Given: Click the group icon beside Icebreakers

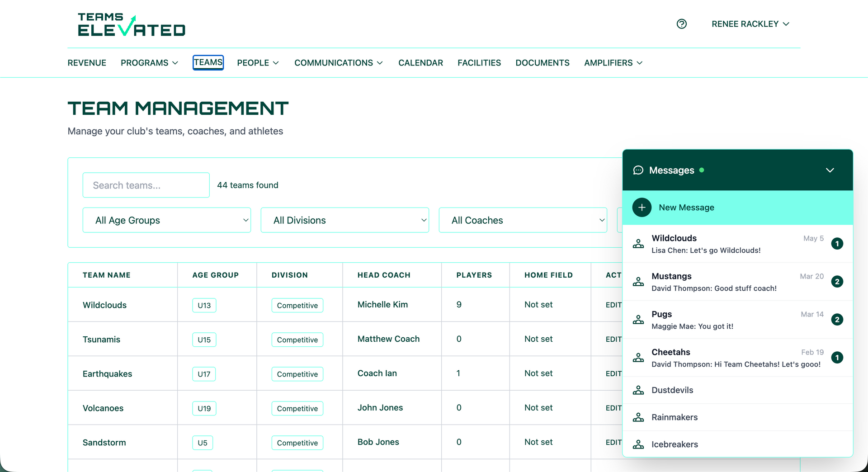Looking at the screenshot, I should coord(638,444).
